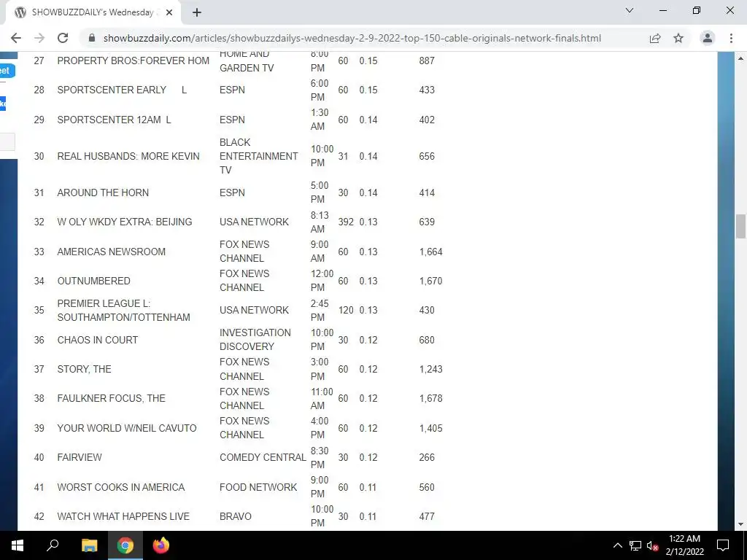Viewport: 747px width, 560px height.
Task: Click viewers value "266" for Fairview
Action: [x=426, y=457]
